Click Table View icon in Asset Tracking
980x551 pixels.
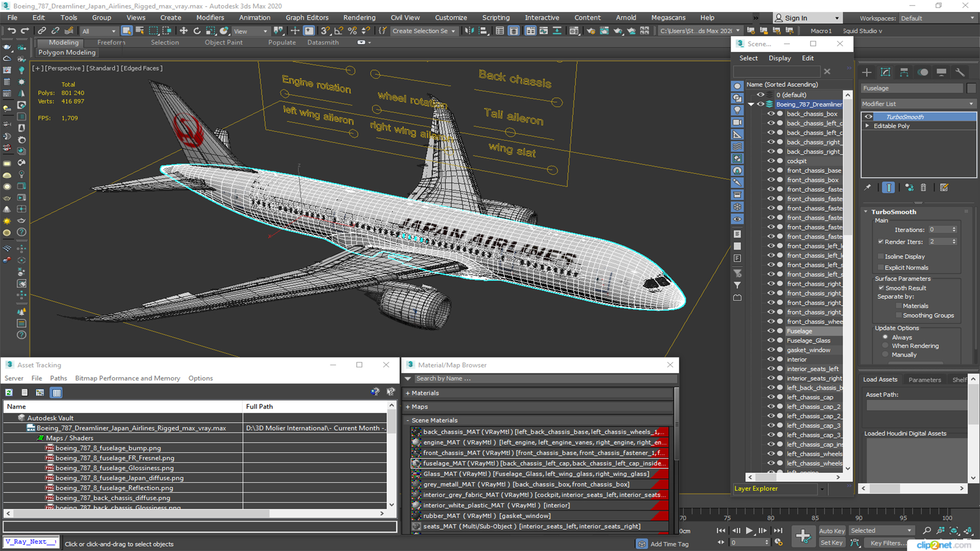pos(57,392)
